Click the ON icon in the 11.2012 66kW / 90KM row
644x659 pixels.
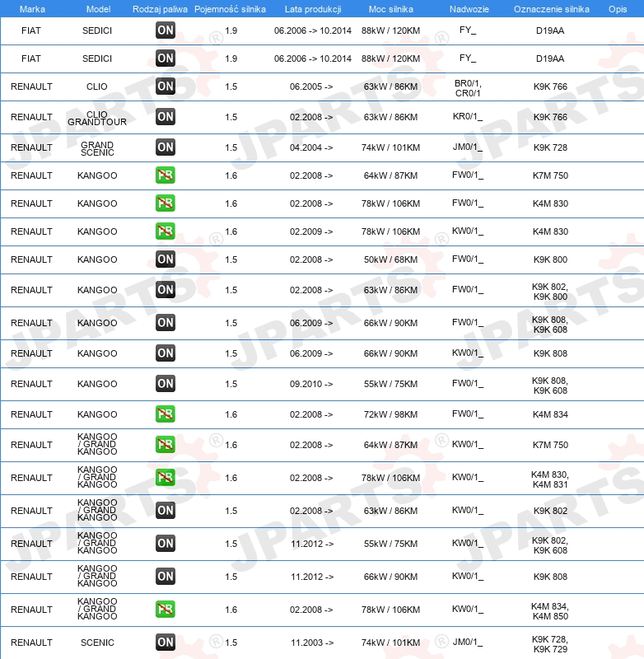point(165,577)
